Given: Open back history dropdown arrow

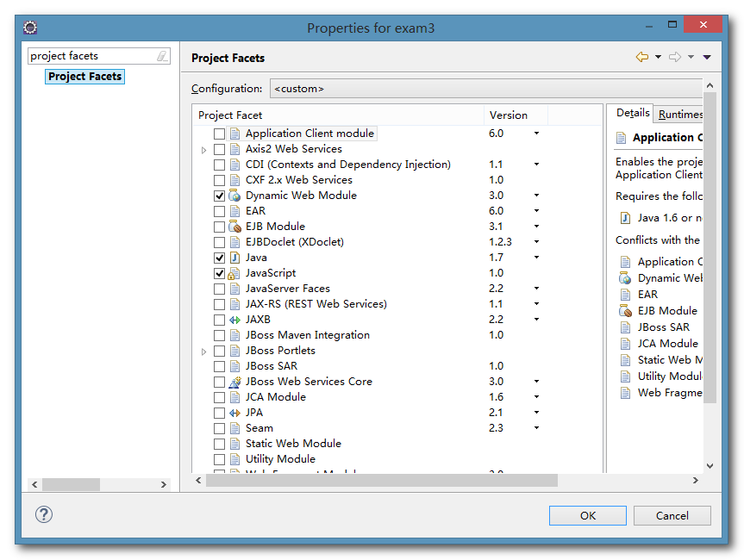Looking at the screenshot, I should [658, 57].
